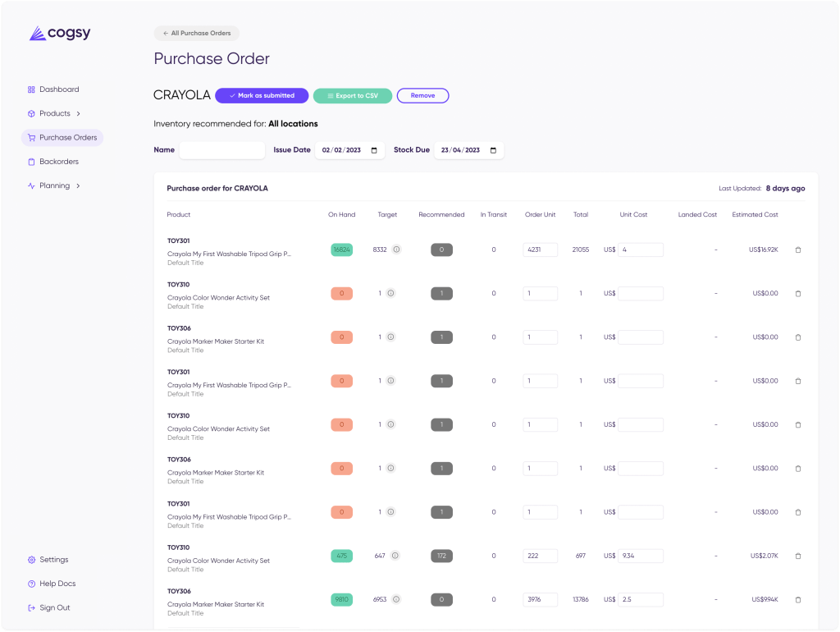Click the Mark as submitted button
The image size is (840, 632).
[x=261, y=95]
